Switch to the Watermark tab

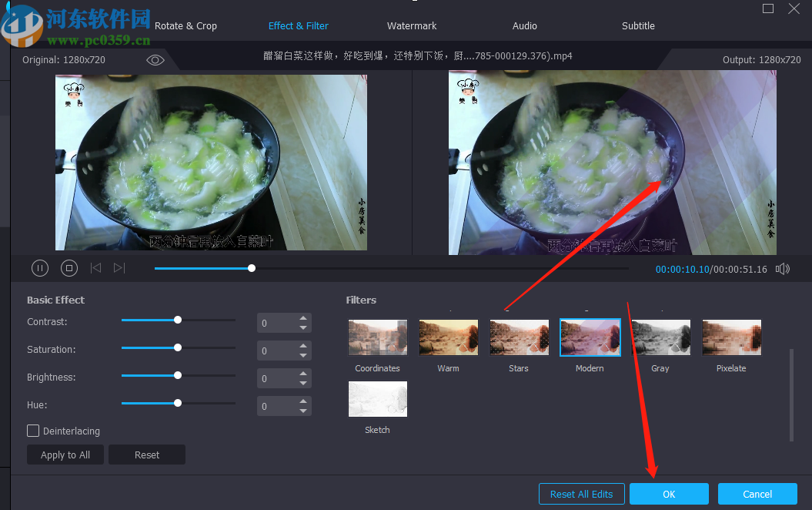(411, 25)
